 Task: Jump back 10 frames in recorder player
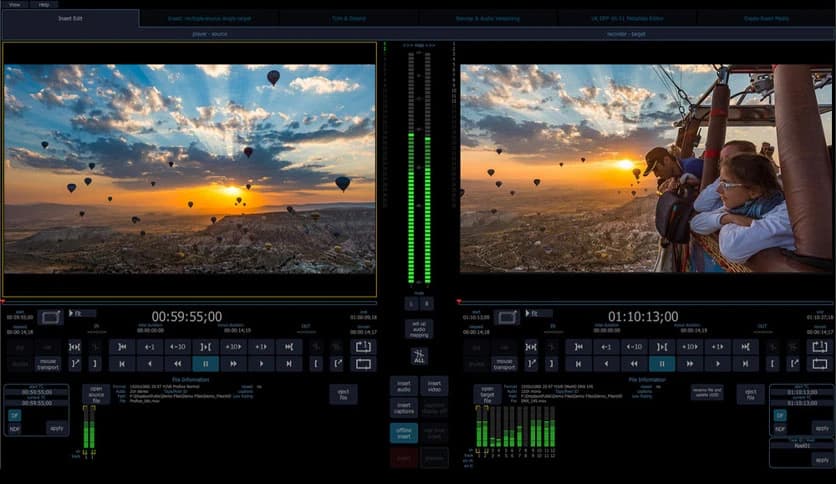point(634,346)
